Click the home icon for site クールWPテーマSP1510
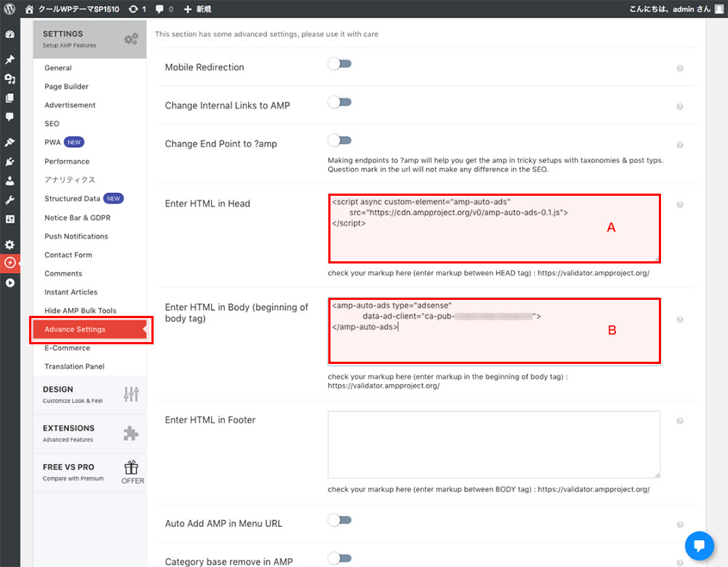 pos(29,9)
